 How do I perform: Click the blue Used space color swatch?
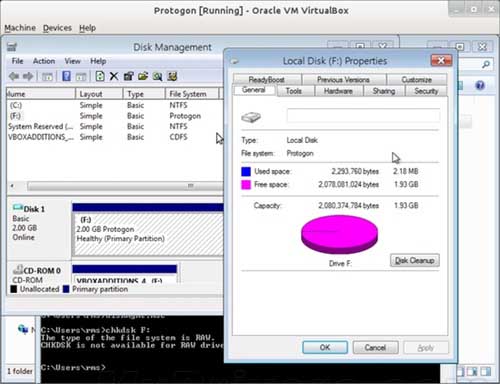(246, 171)
